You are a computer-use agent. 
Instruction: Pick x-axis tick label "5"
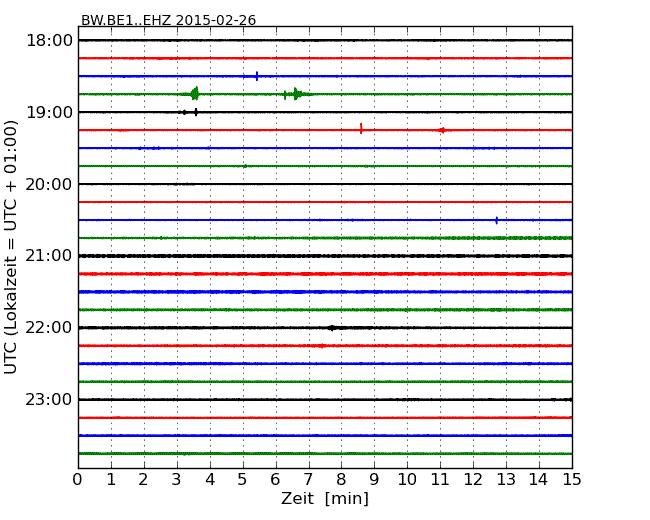click(x=243, y=479)
